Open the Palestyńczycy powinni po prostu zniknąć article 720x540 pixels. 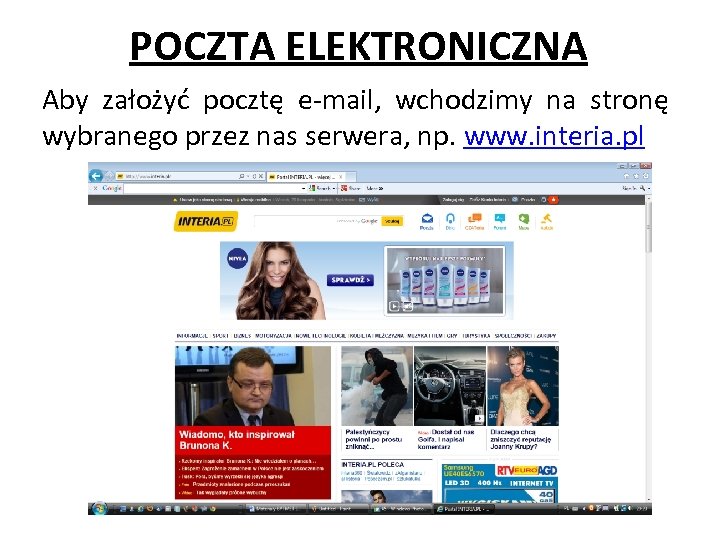click(x=374, y=439)
